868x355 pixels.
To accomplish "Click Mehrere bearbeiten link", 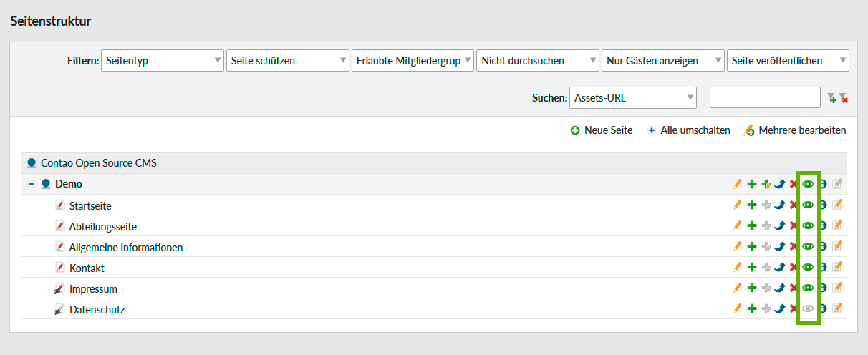I will click(x=795, y=130).
